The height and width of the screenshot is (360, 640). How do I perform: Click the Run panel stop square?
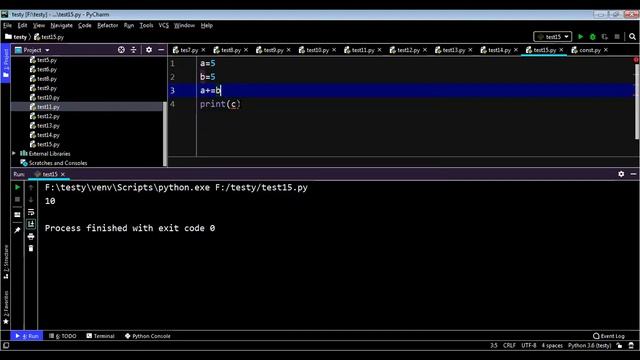pos(17,200)
